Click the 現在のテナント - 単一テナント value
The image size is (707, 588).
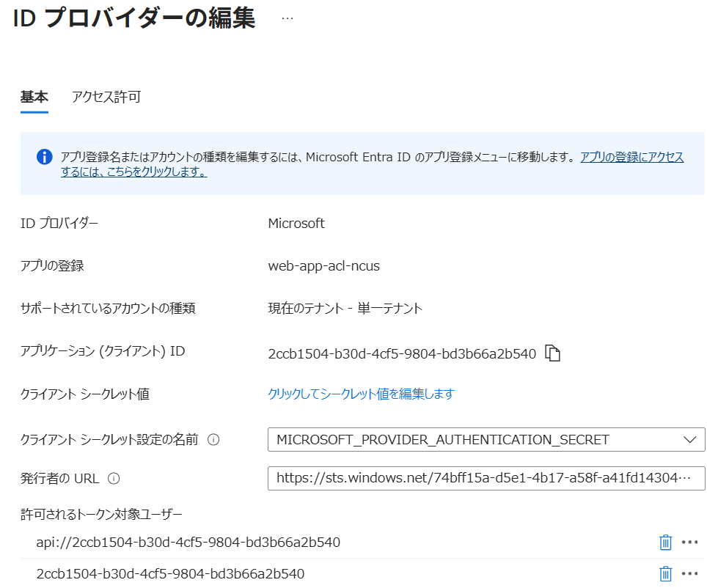click(345, 309)
